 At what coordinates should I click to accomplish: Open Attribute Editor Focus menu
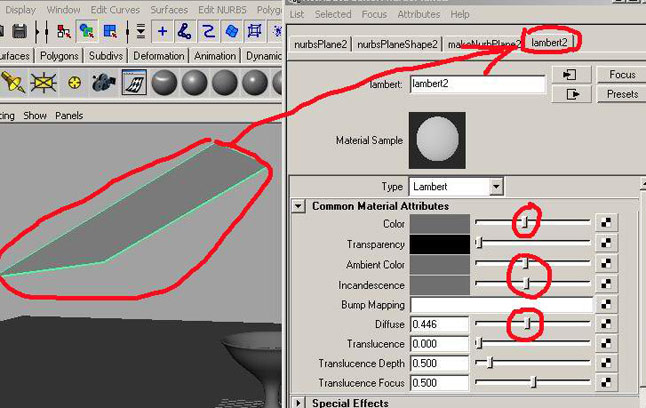[374, 14]
